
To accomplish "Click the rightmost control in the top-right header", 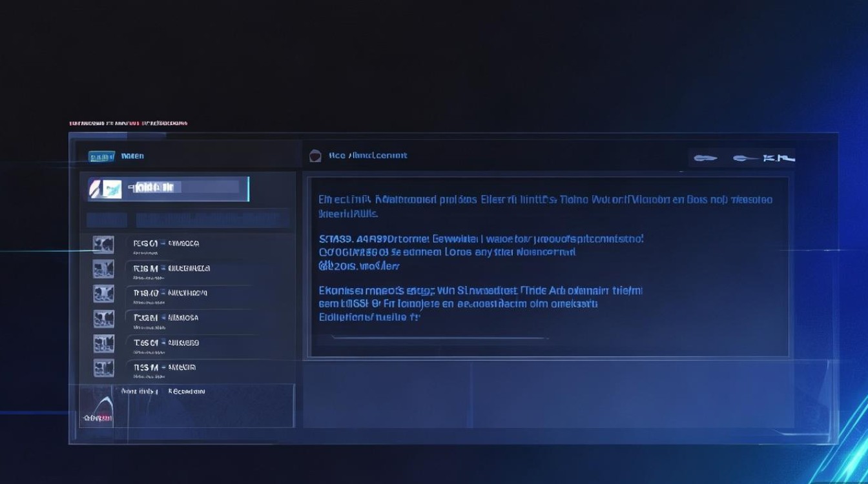I will pos(779,157).
